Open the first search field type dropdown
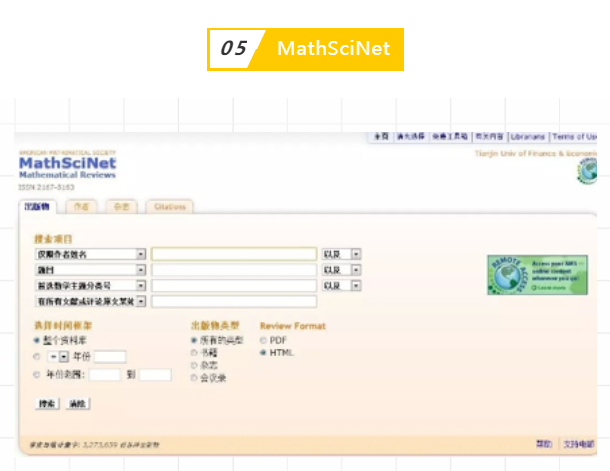This screenshot has height=471, width=610. (141, 254)
